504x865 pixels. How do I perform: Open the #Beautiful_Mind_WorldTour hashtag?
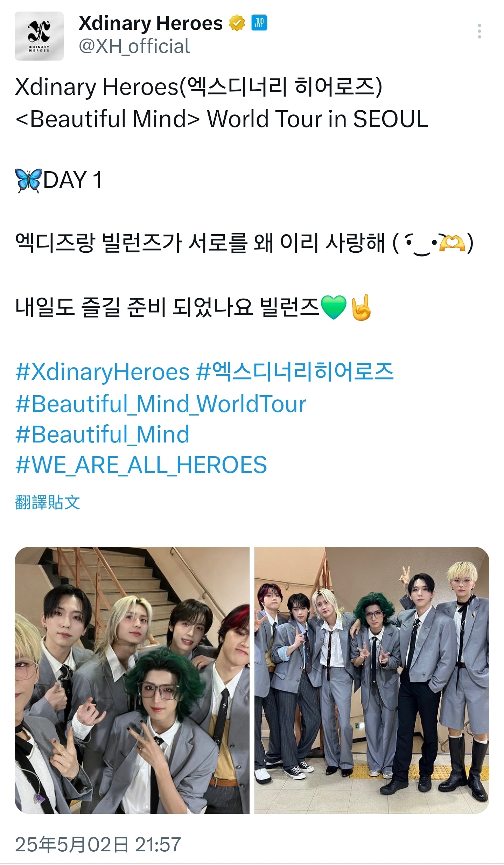pos(161,404)
